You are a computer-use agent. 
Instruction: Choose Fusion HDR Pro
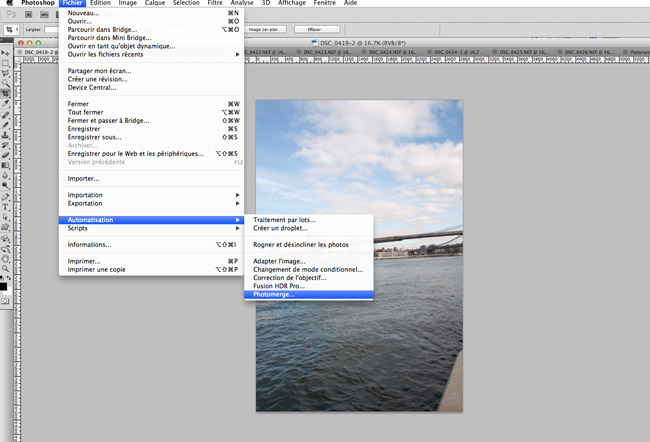tap(309, 286)
